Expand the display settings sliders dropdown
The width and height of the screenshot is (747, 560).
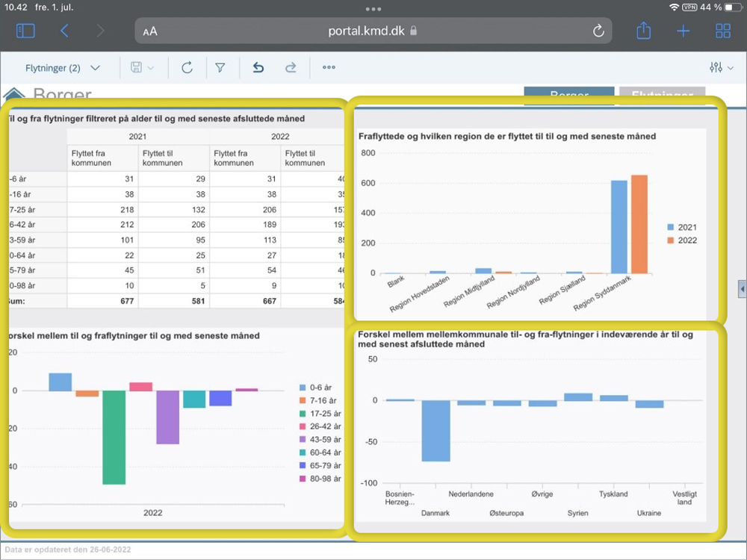point(721,68)
